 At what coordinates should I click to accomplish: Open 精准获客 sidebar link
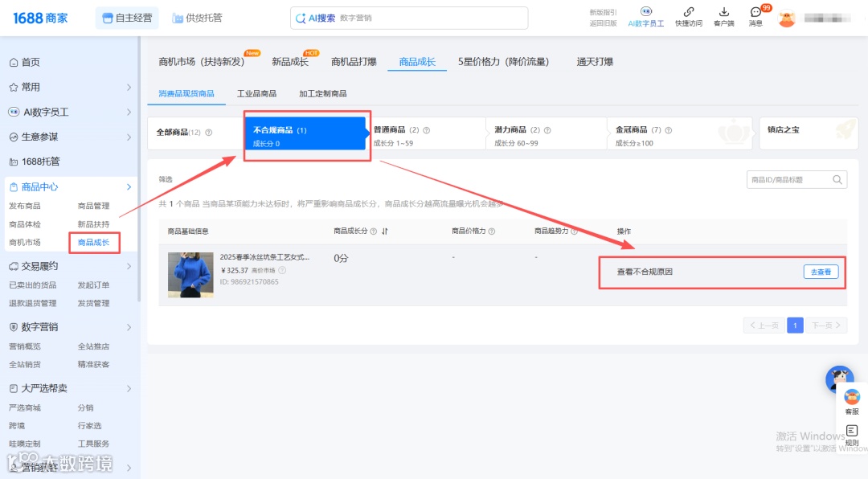point(93,364)
